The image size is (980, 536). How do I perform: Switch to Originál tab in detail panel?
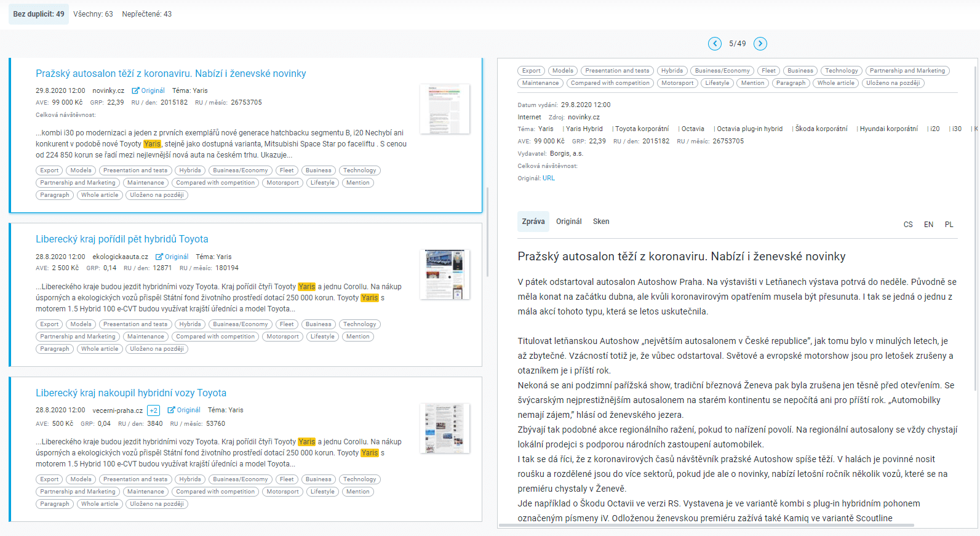(569, 222)
